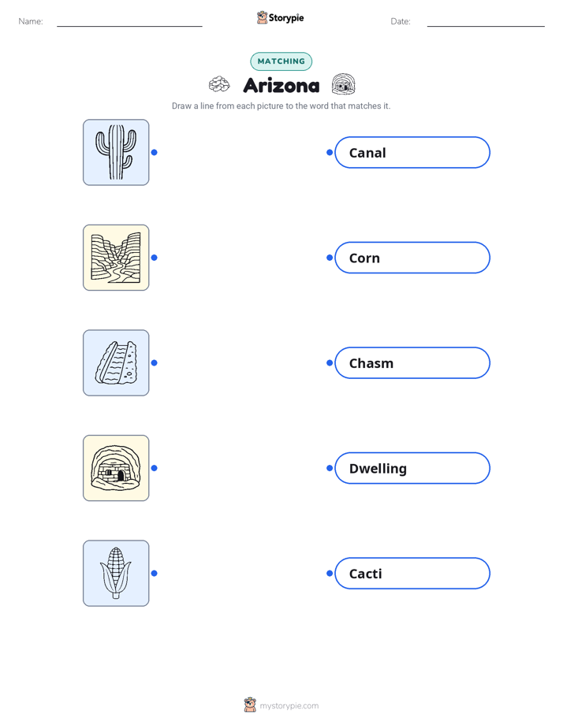Choose the Chasm word box

pyautogui.click(x=412, y=362)
